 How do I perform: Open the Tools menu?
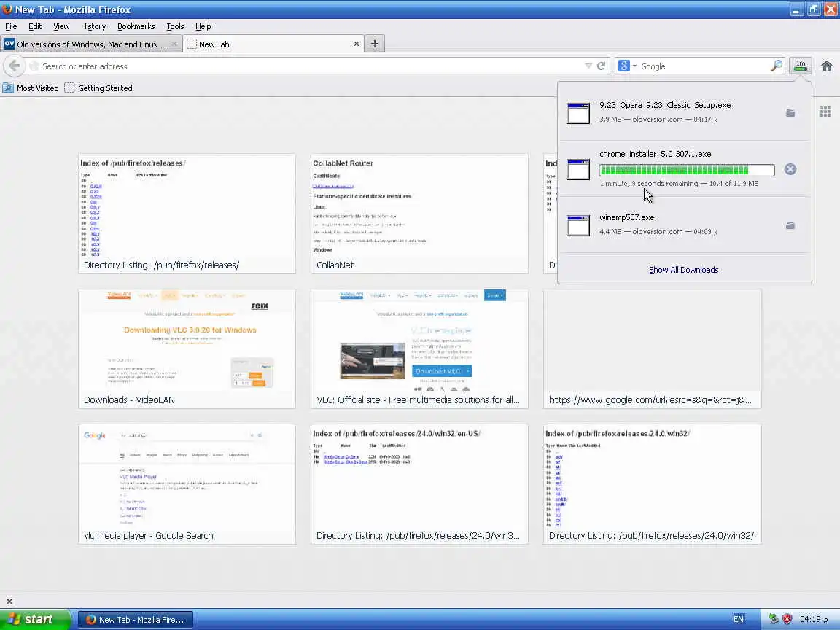(x=175, y=26)
